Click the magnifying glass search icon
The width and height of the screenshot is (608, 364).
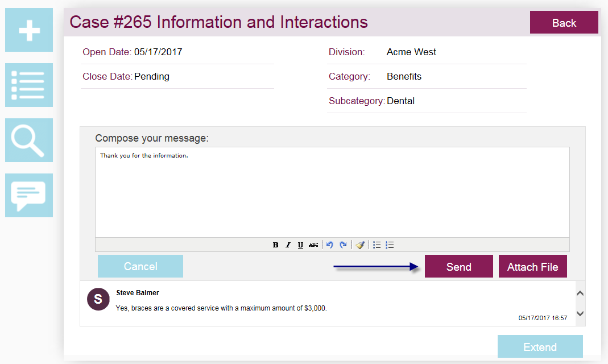29,140
